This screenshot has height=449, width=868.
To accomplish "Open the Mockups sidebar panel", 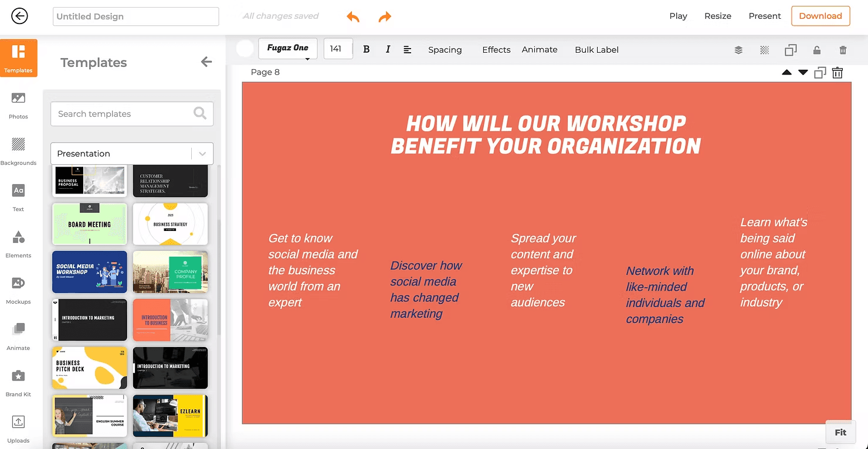I will click(x=19, y=290).
